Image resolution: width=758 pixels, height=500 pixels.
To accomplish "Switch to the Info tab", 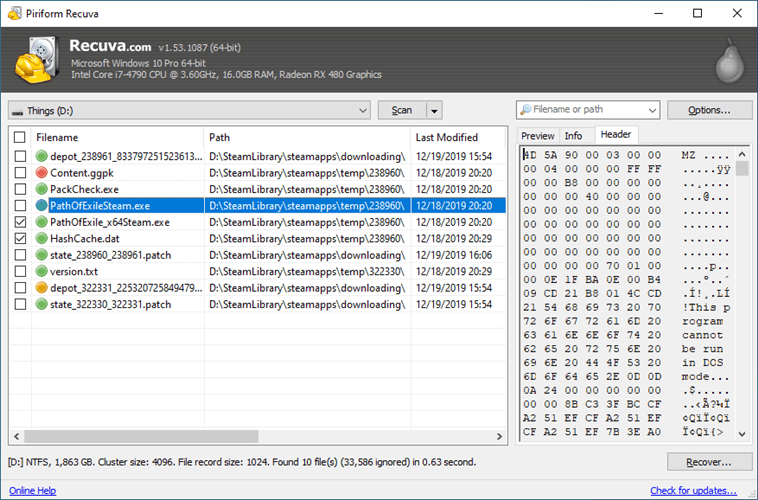I will [x=573, y=136].
